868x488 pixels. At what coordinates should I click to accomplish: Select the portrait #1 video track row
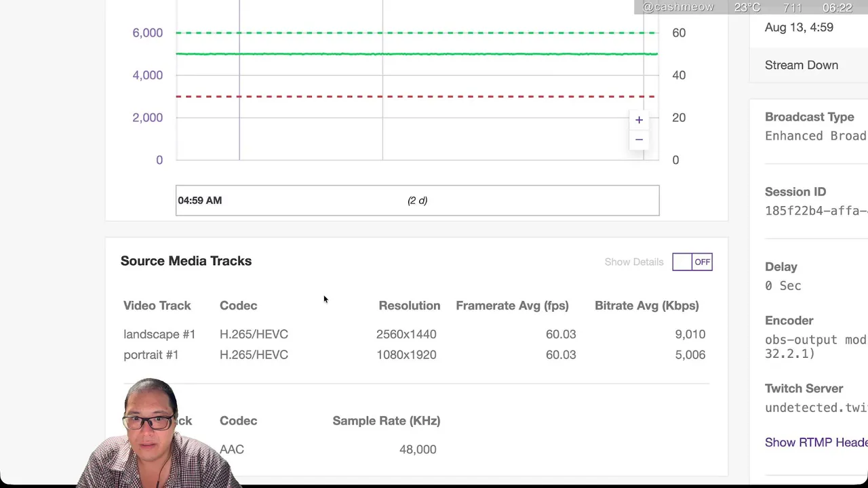coord(414,354)
